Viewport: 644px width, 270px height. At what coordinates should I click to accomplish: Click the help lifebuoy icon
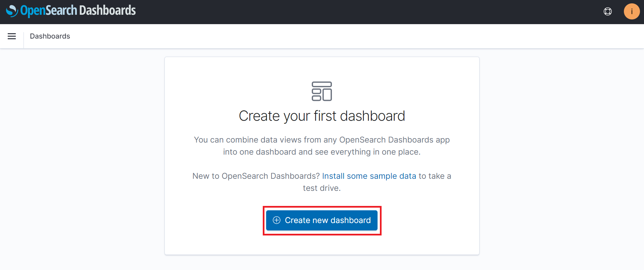point(608,11)
